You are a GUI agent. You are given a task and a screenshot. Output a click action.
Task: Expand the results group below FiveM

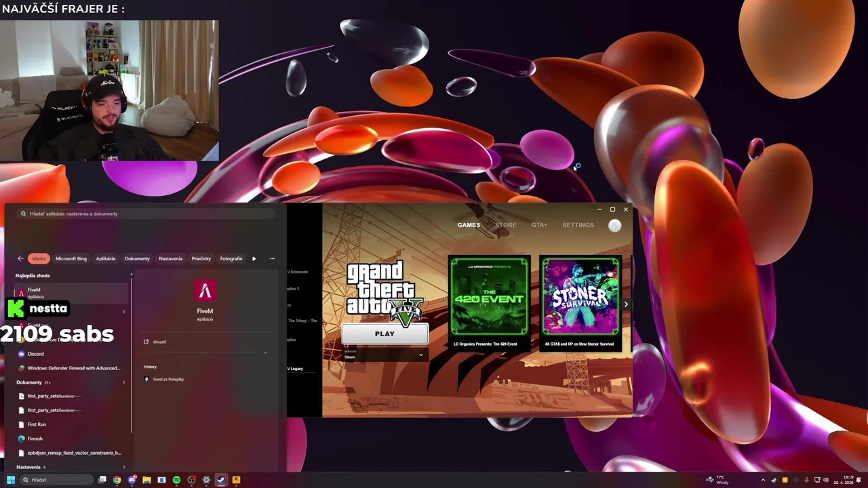123,312
